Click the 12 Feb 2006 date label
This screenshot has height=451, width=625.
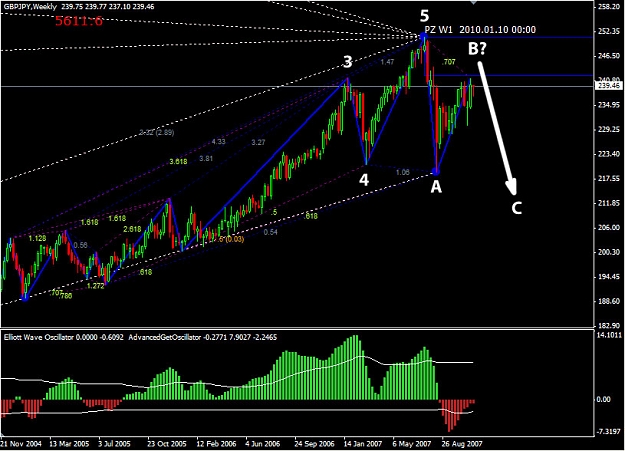(x=216, y=444)
